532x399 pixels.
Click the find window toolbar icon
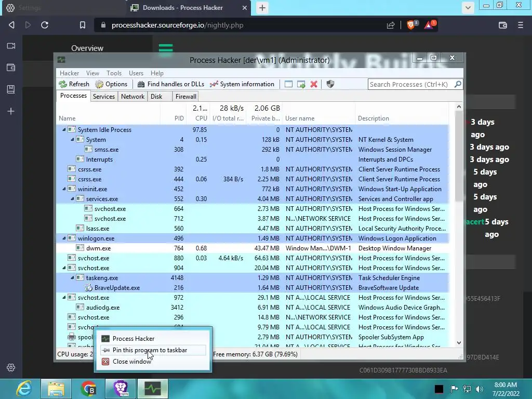point(288,84)
